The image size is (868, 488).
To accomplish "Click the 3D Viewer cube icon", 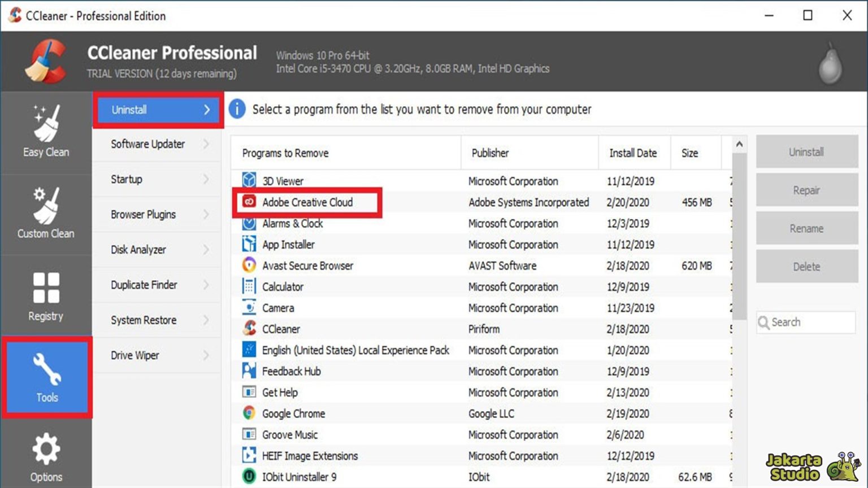I will coord(249,181).
